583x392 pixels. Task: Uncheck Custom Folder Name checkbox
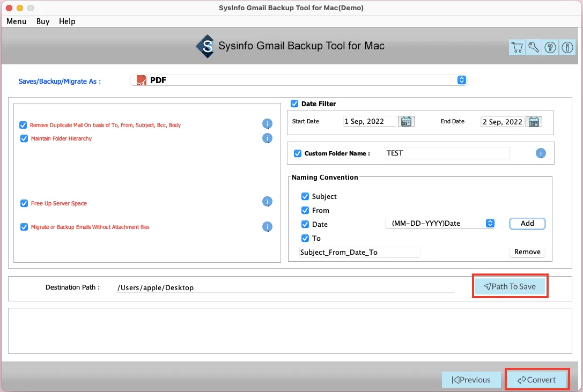298,153
